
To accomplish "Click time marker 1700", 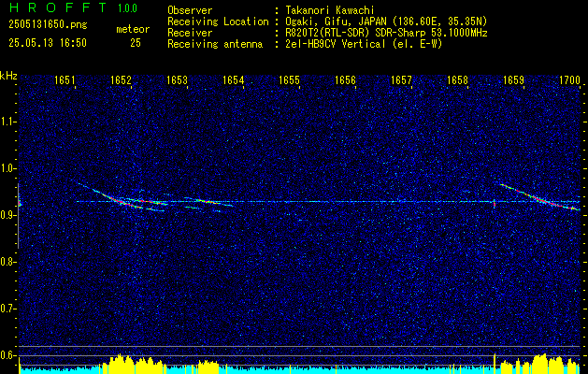I will [x=569, y=79].
